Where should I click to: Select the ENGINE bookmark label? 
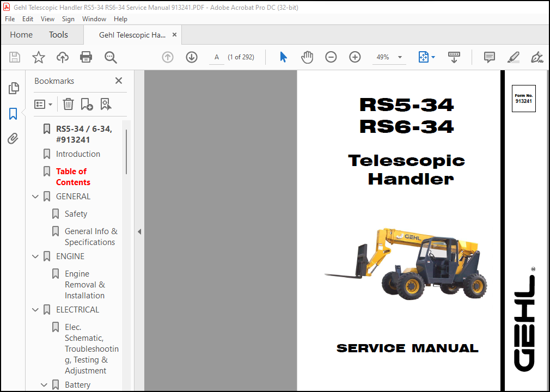(70, 256)
